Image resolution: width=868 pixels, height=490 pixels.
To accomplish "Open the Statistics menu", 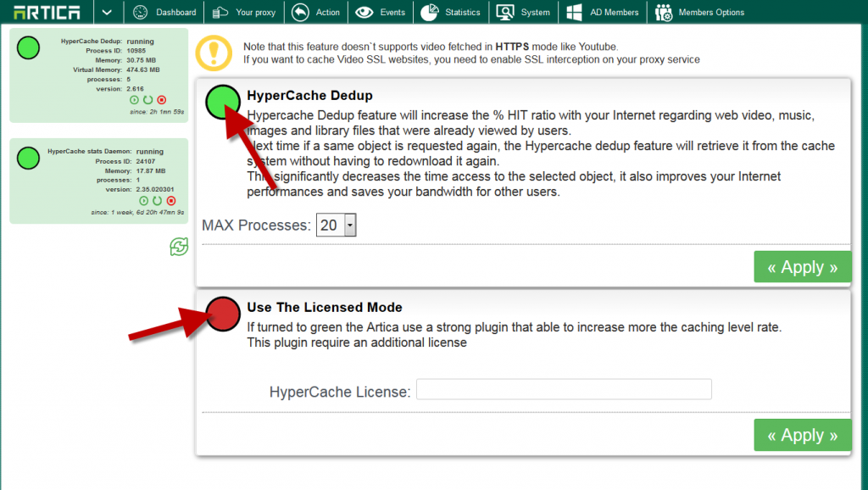I will [x=451, y=12].
